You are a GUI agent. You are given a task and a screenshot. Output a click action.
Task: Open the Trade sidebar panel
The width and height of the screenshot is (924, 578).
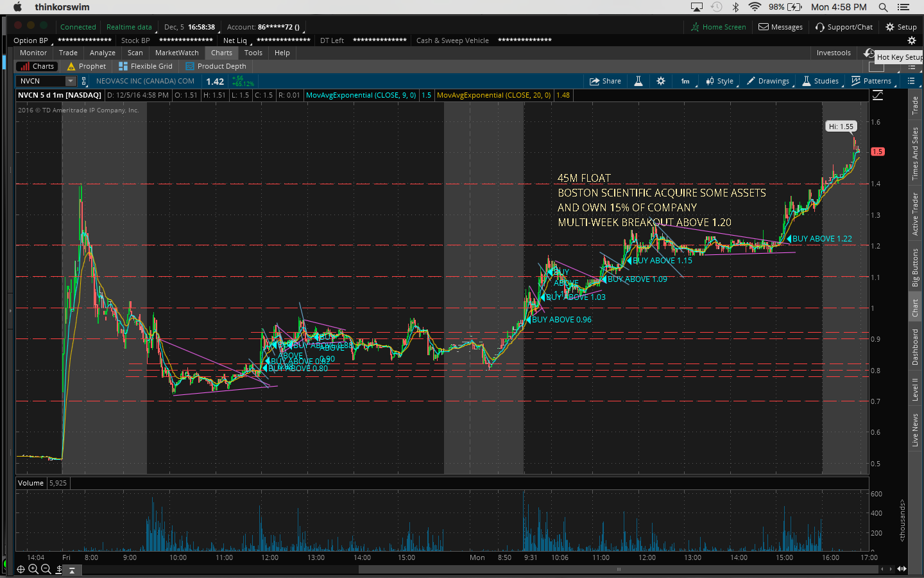click(915, 105)
